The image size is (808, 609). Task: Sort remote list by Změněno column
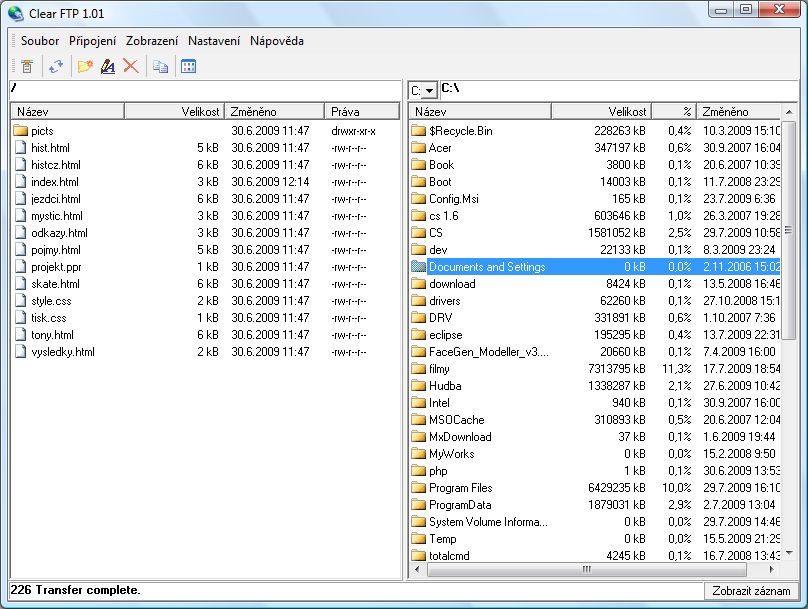[x=274, y=111]
